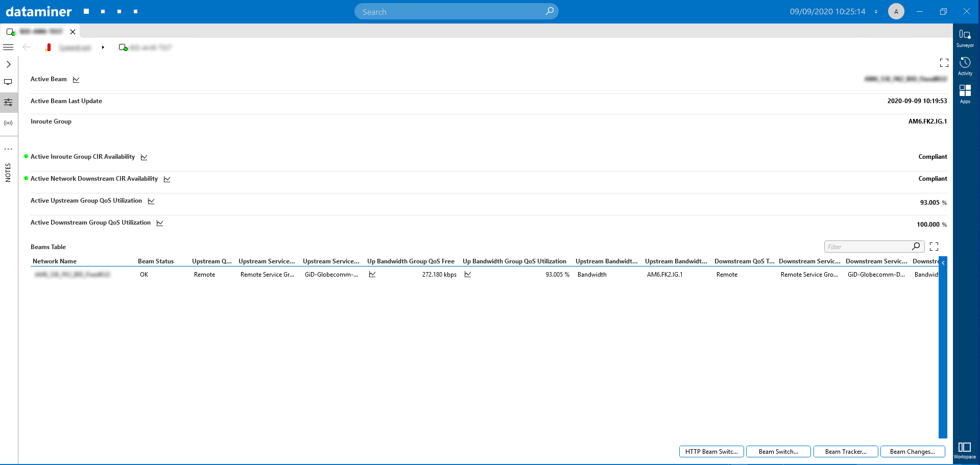Open trend icon beside 272.180 kbps cell
Screen dimensions: 980x465
click(x=372, y=275)
